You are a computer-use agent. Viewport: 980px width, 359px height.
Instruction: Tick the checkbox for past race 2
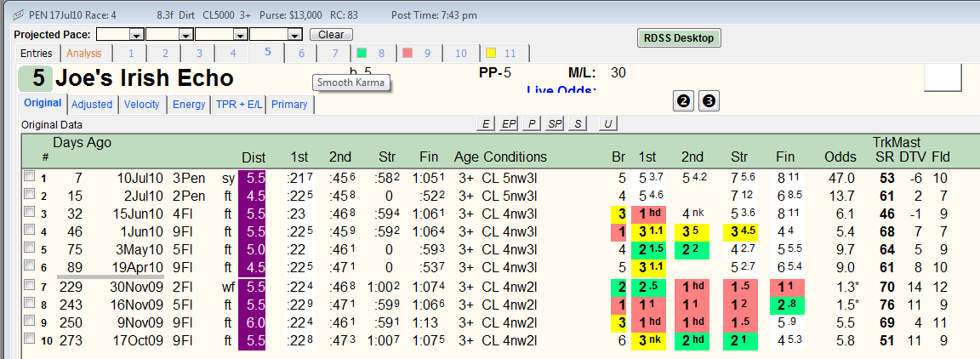(29, 195)
